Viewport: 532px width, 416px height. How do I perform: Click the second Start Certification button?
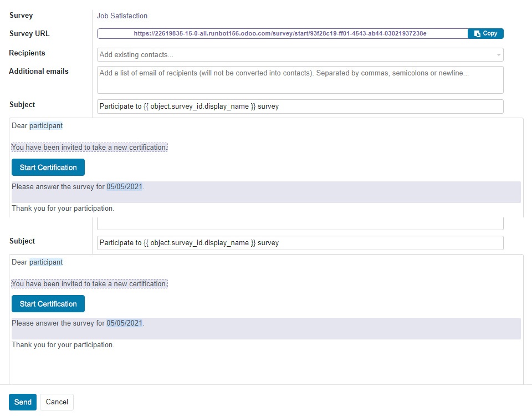tap(48, 304)
